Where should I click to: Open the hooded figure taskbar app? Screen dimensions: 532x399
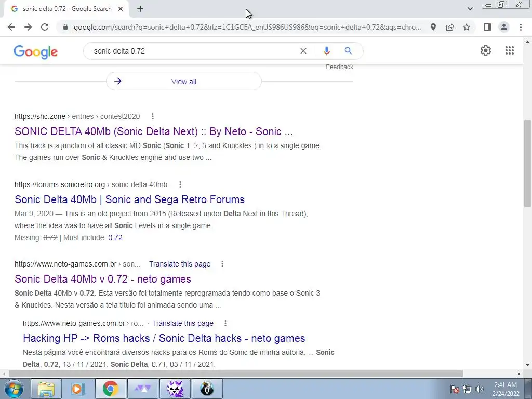coord(207,389)
